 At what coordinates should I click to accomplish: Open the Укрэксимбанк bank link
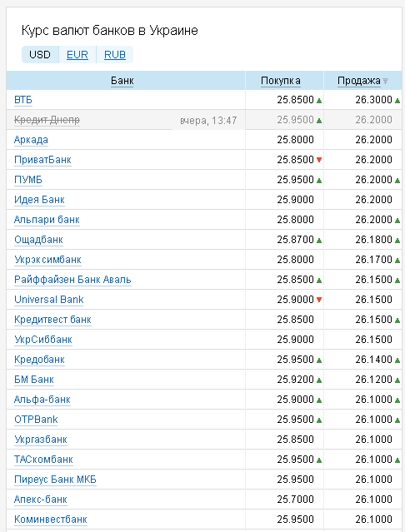pyautogui.click(x=47, y=260)
